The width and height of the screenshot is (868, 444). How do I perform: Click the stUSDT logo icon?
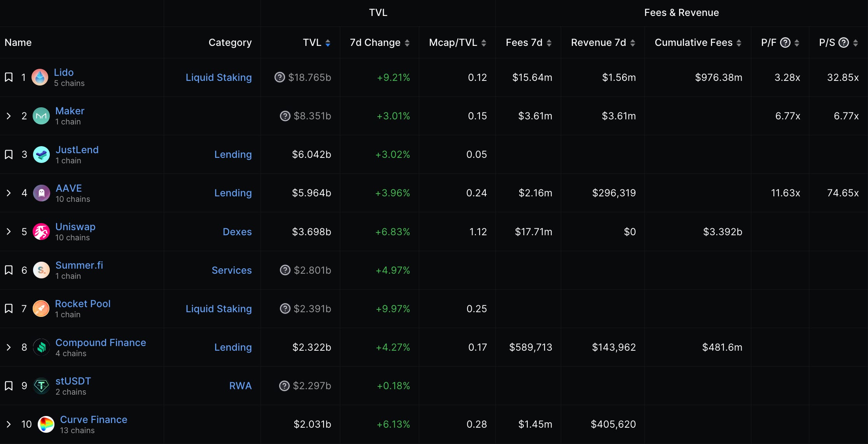tap(41, 386)
